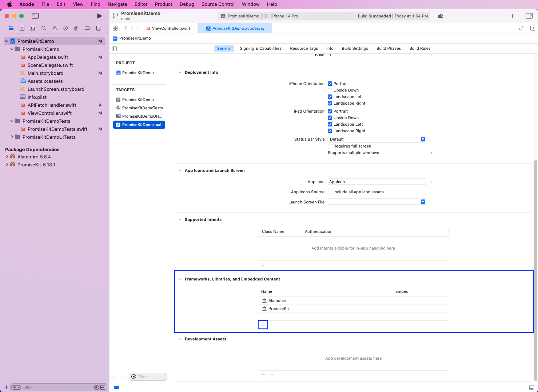
Task: Enable Include all app icon assets
Action: click(x=330, y=192)
